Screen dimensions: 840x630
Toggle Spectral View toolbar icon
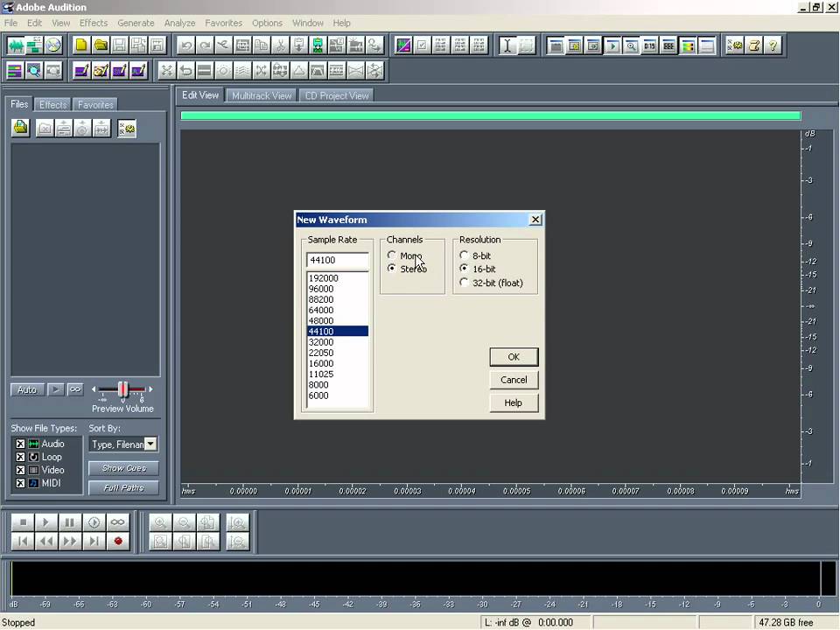coord(402,45)
